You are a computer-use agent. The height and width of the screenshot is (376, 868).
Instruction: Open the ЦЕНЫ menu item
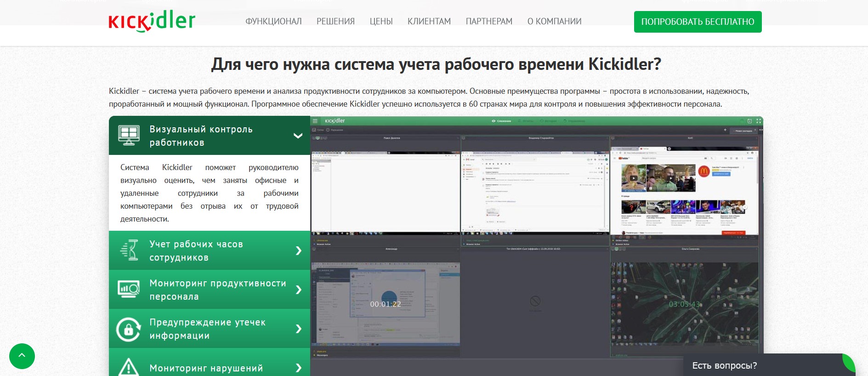tap(381, 22)
